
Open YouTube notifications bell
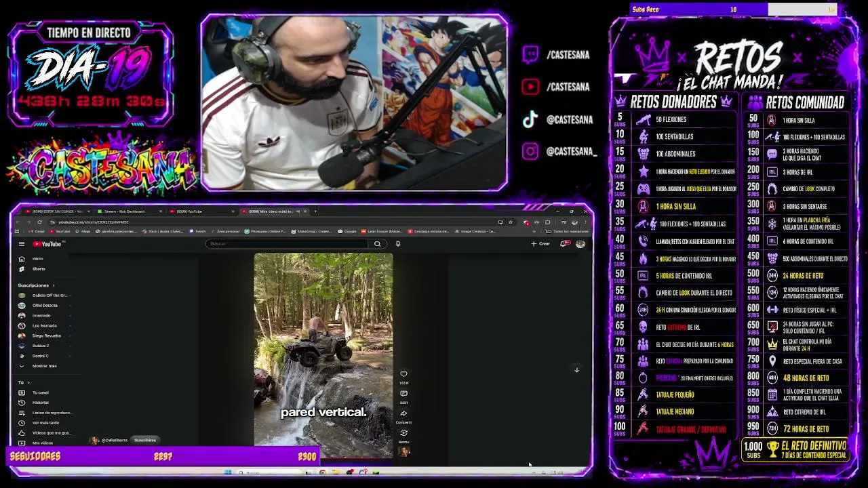(564, 244)
